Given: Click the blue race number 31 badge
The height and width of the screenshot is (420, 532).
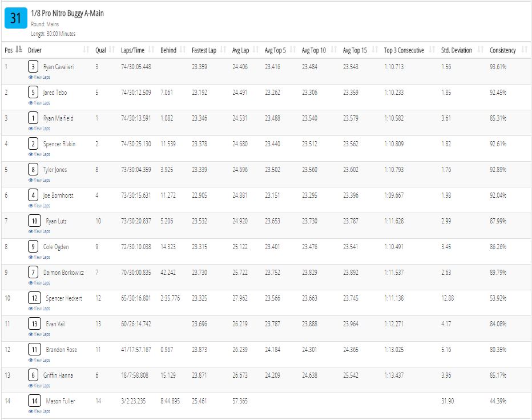Looking at the screenshot, I should [15, 18].
